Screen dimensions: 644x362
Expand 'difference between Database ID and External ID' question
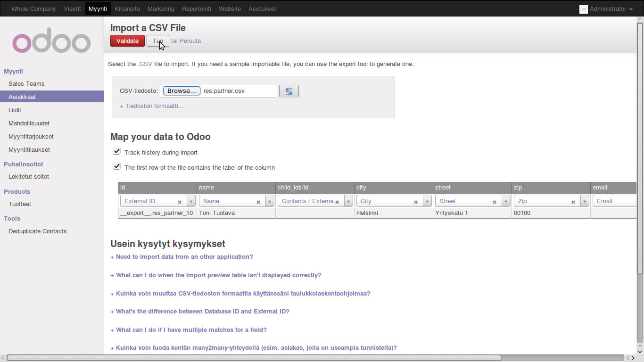tap(200, 312)
